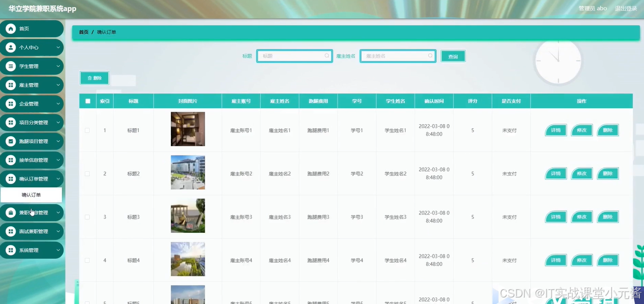This screenshot has height=304, width=644.
Task: Click 删除 for row 标题2
Action: click(608, 174)
